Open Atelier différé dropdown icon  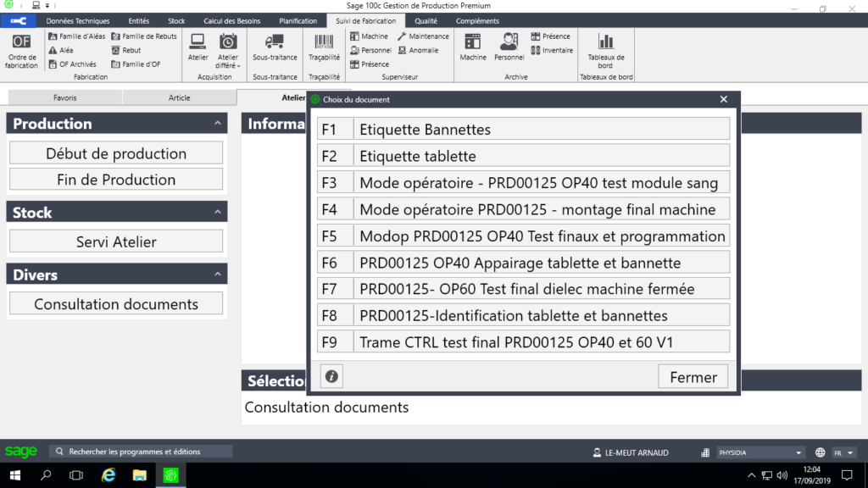point(228,51)
